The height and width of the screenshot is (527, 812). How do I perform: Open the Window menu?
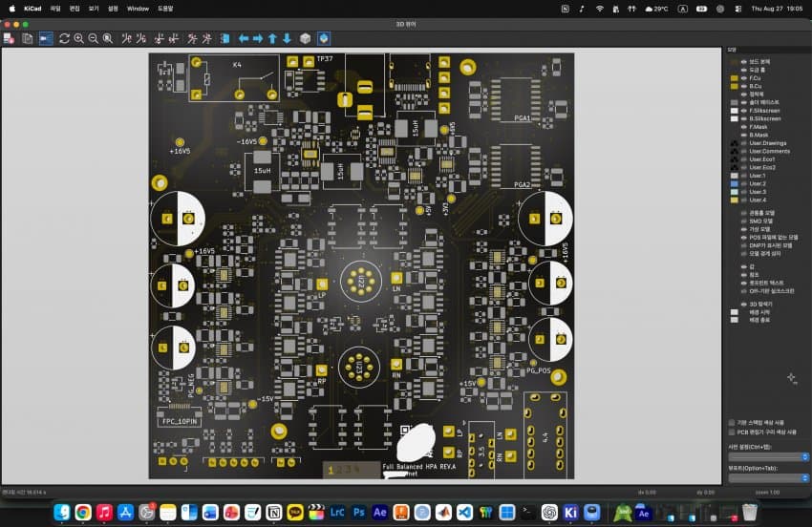coord(138,9)
